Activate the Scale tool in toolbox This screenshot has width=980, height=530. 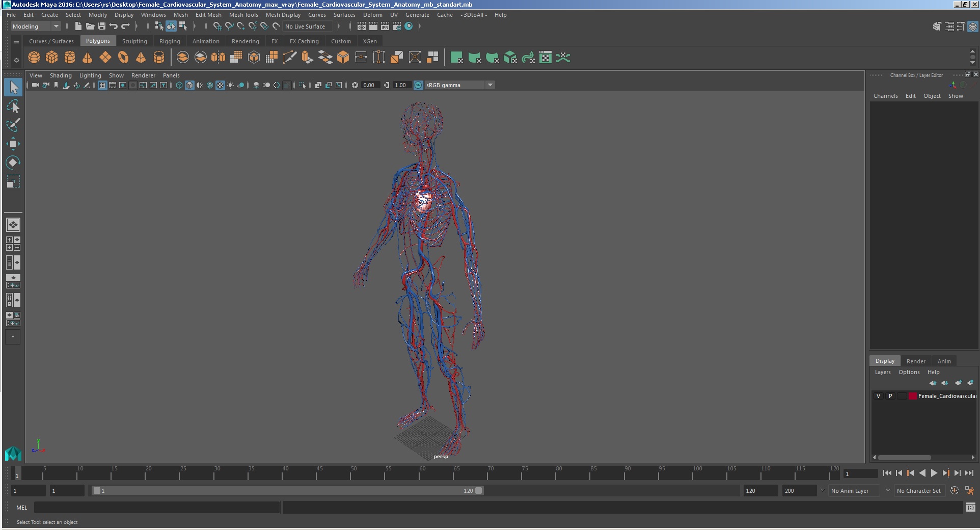(13, 181)
